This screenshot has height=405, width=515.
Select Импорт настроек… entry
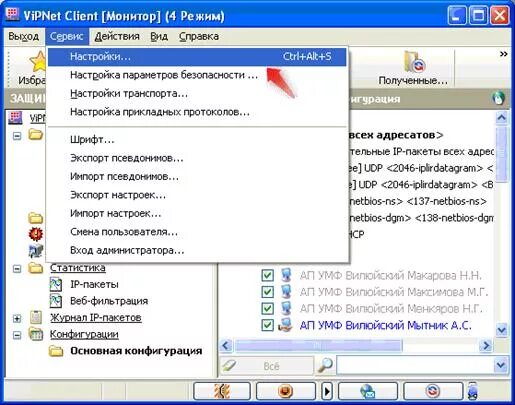[x=197, y=213]
